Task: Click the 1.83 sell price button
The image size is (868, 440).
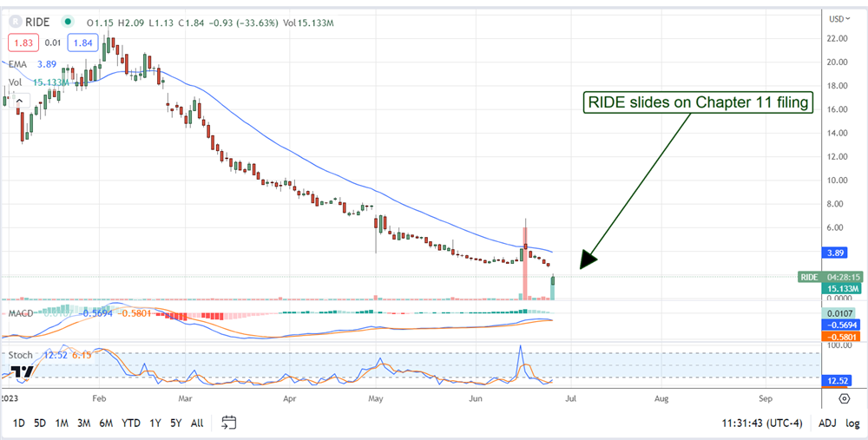Action: click(x=22, y=43)
